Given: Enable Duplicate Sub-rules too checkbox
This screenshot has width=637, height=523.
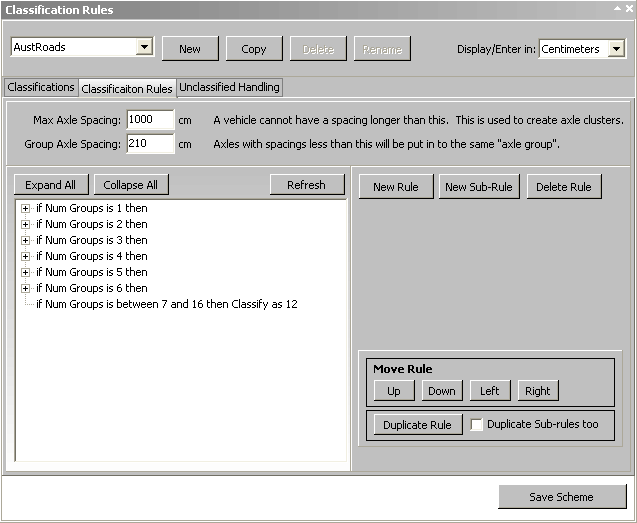Looking at the screenshot, I should 477,425.
